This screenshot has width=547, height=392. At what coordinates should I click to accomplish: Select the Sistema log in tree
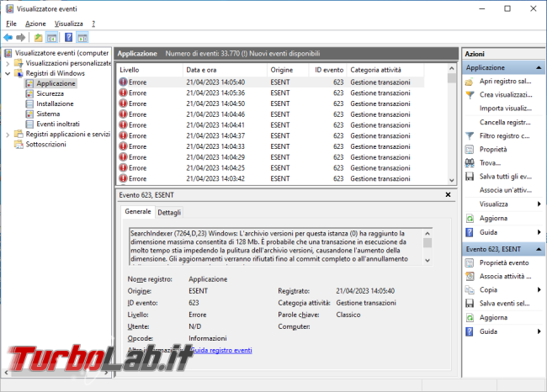[48, 114]
